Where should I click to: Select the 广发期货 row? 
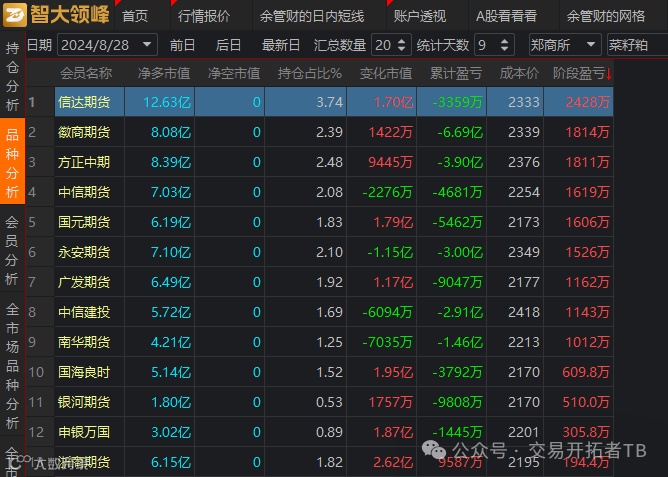click(320, 282)
